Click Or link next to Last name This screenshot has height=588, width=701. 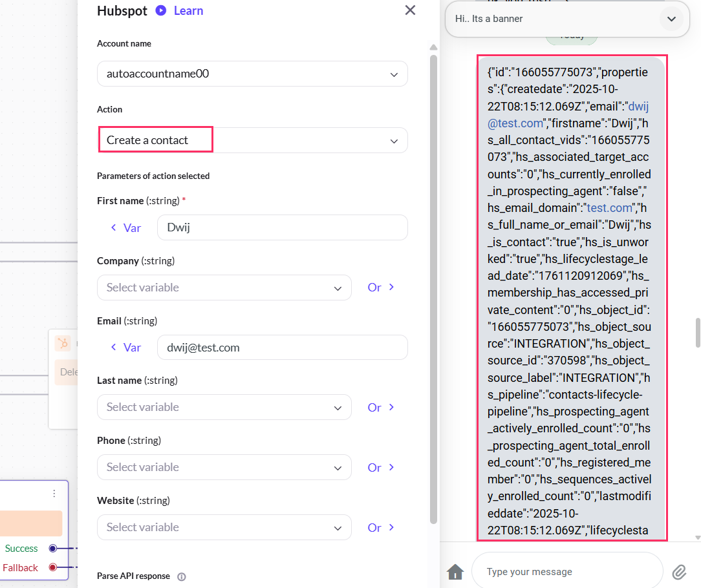coord(380,408)
